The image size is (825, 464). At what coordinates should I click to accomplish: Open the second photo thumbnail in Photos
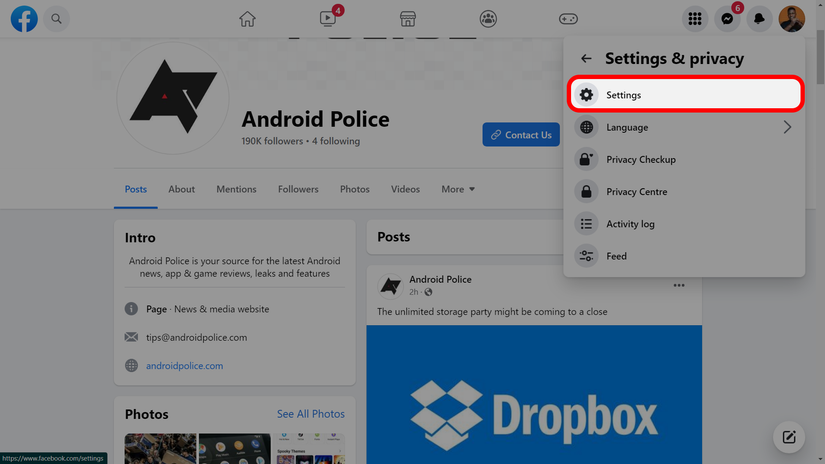point(235,448)
